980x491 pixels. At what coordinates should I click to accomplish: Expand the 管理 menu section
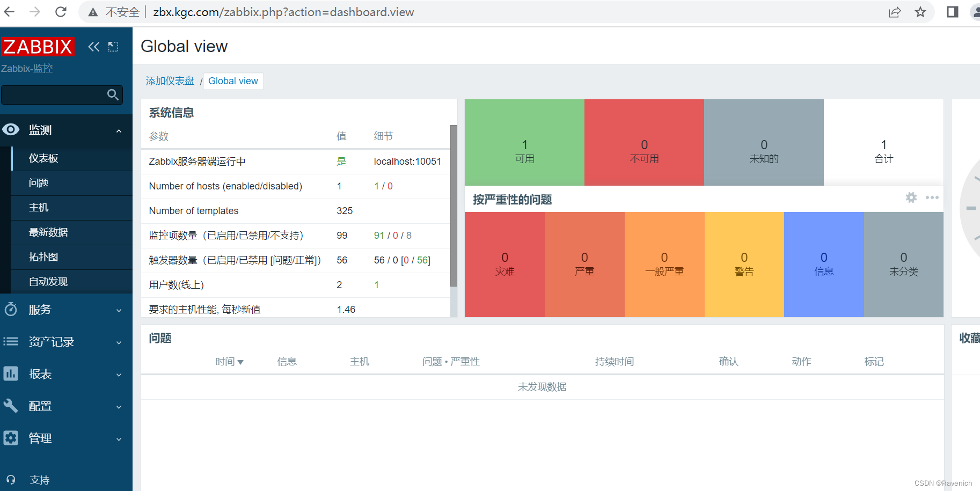(119, 439)
